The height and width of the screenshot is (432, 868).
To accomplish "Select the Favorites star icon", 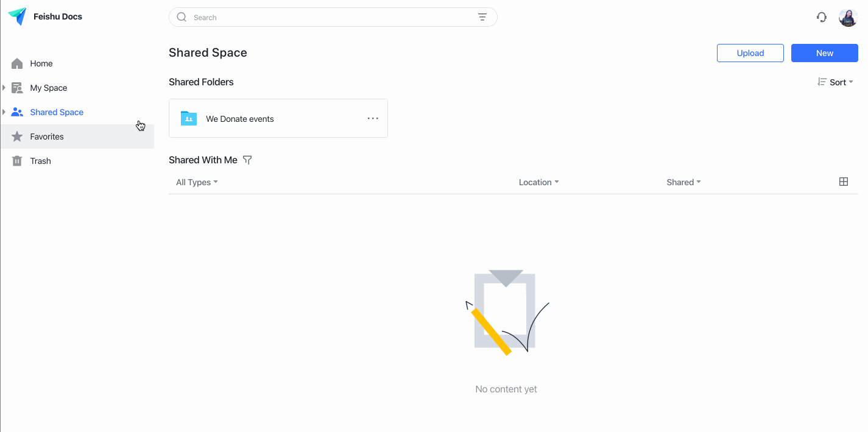I will point(17,136).
